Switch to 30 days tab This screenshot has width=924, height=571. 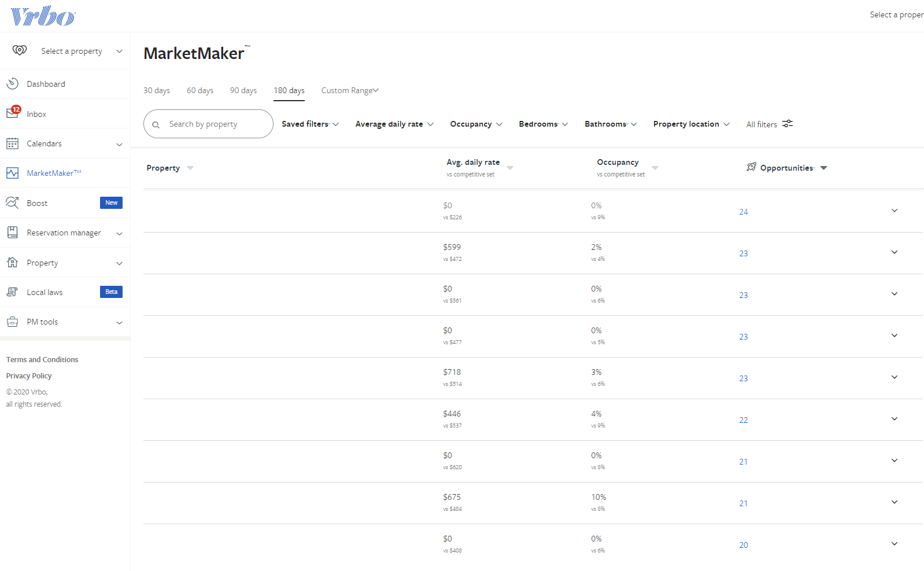click(157, 90)
